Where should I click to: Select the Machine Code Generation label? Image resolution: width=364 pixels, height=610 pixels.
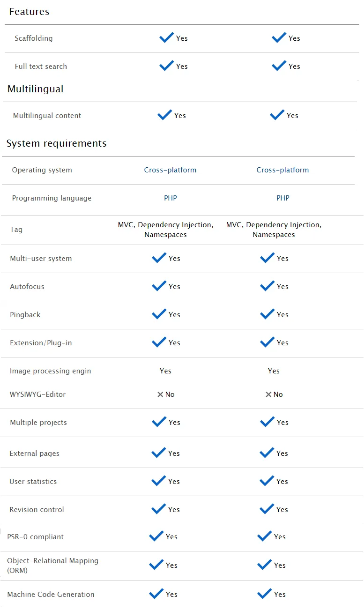(x=51, y=595)
